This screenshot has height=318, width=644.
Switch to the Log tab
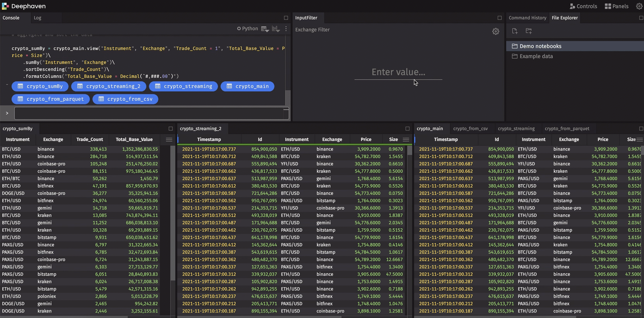click(38, 18)
